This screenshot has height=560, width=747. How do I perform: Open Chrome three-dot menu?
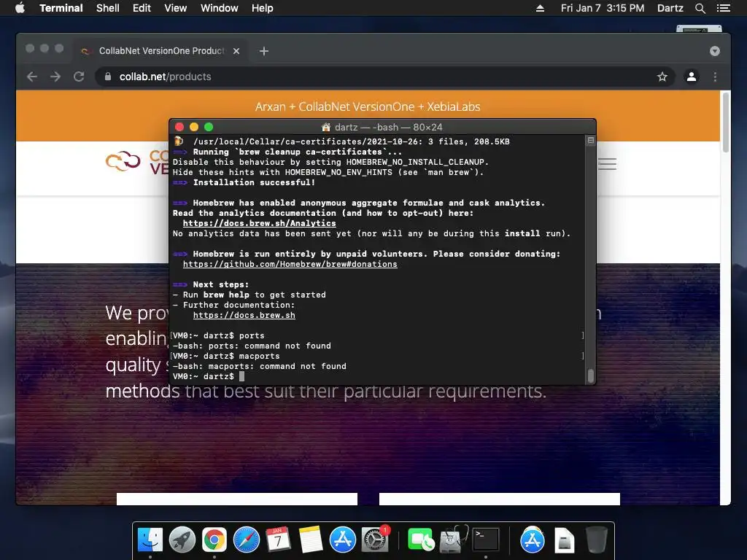click(x=715, y=77)
